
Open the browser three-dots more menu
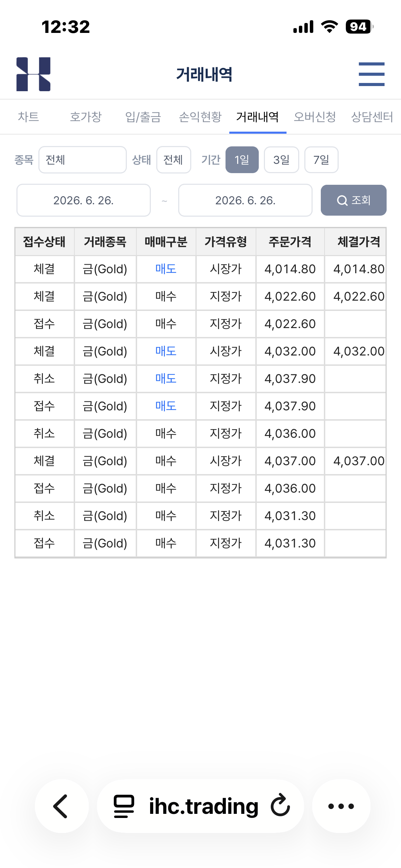(341, 806)
